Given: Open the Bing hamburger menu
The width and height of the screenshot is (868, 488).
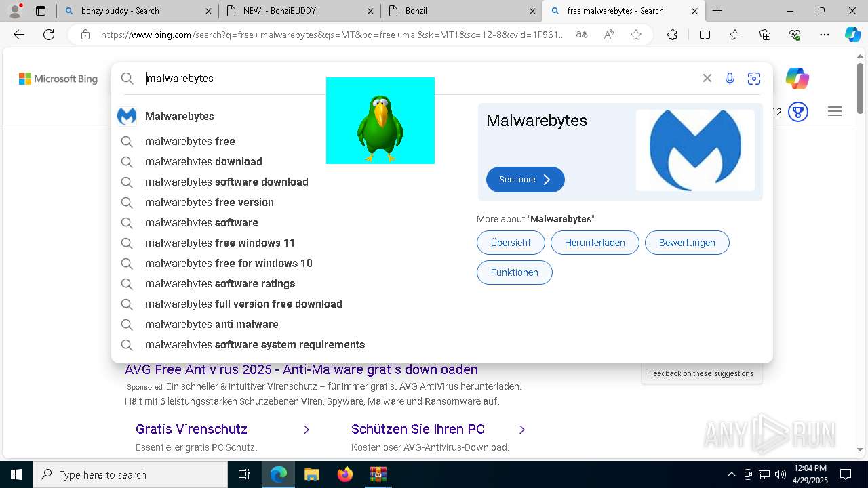Looking at the screenshot, I should click(835, 112).
